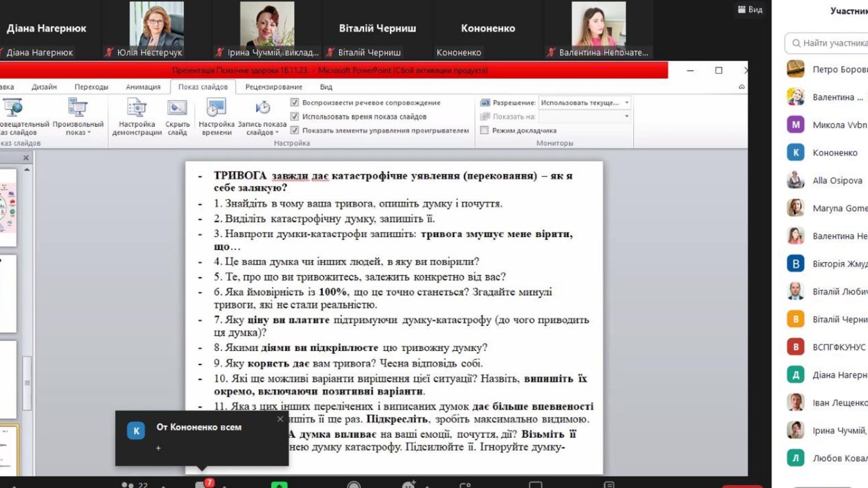Select the Показ слайдов tab
868x488 pixels.
203,87
